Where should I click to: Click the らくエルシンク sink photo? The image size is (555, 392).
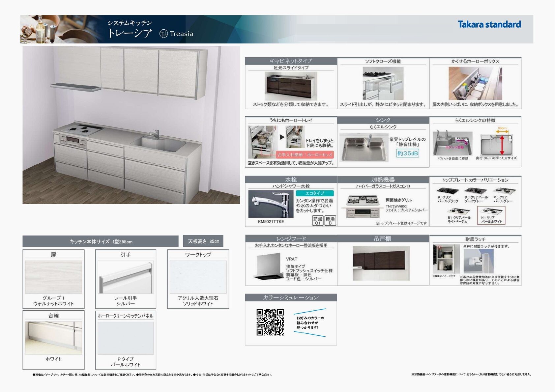[364, 148]
